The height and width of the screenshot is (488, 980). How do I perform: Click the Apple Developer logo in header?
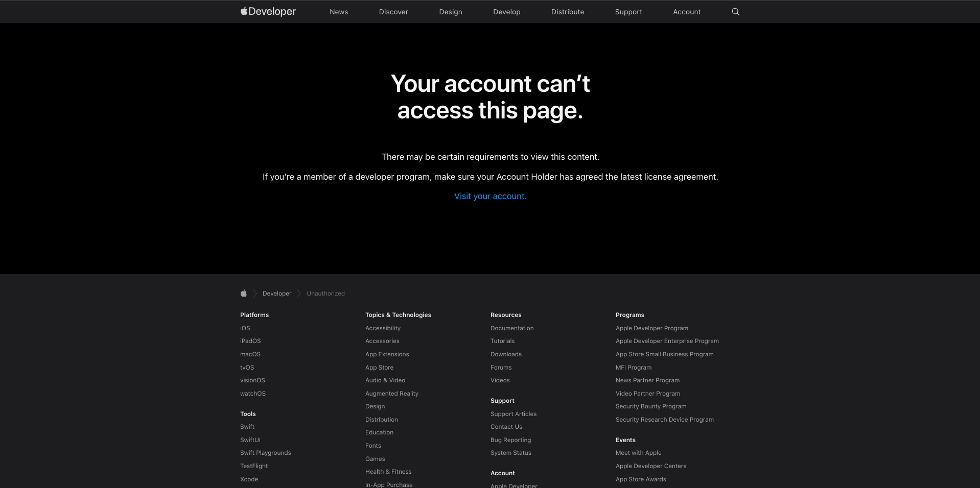point(268,11)
